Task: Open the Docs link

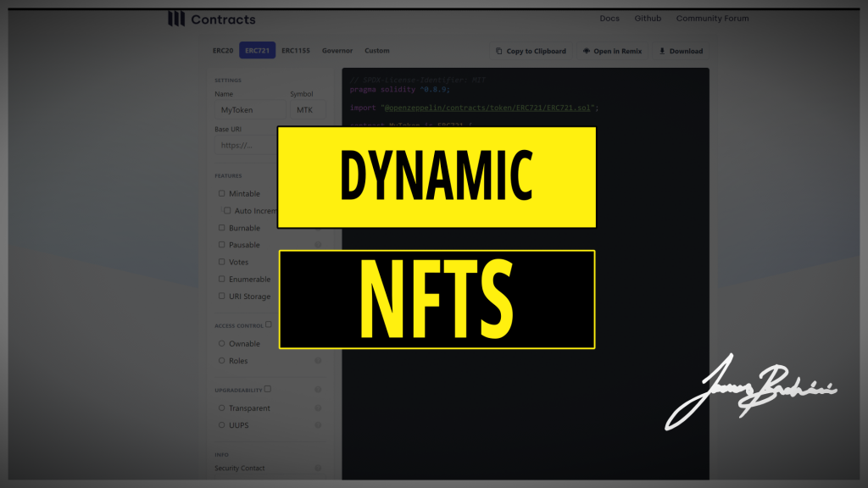Action: coord(609,19)
